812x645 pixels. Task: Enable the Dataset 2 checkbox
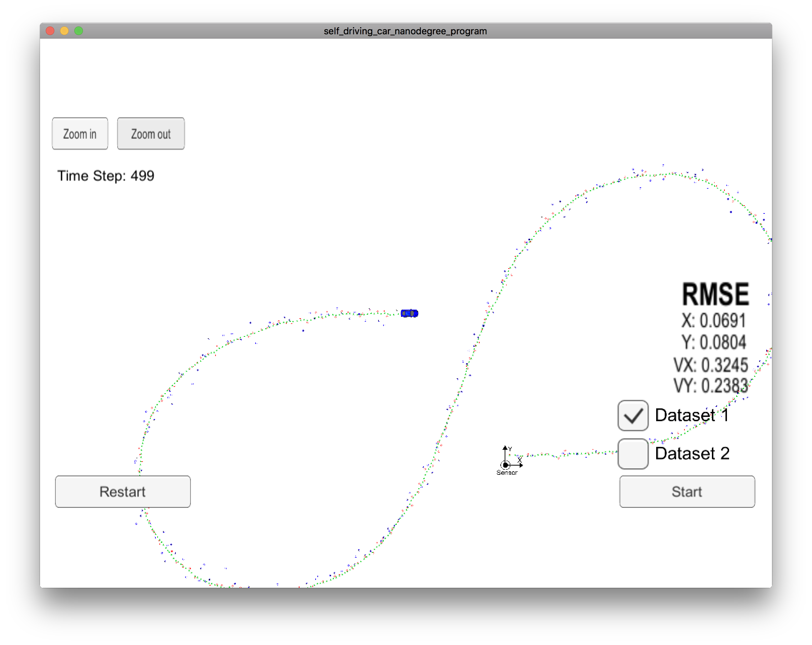tap(633, 454)
